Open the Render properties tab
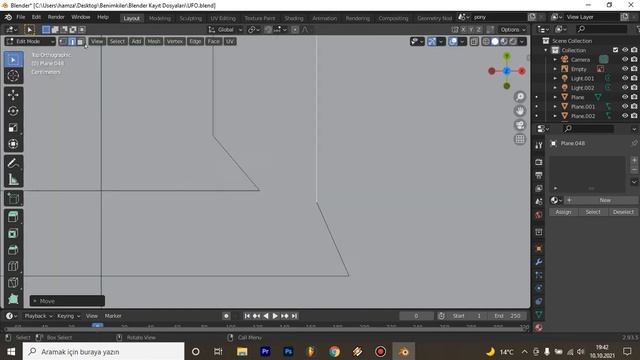 click(539, 162)
